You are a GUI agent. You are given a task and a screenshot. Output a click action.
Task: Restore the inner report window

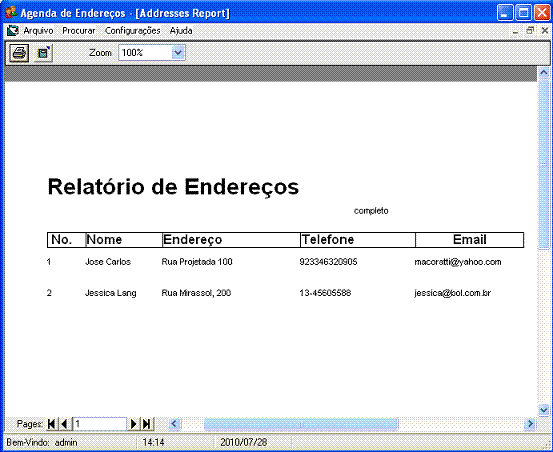pos(530,31)
